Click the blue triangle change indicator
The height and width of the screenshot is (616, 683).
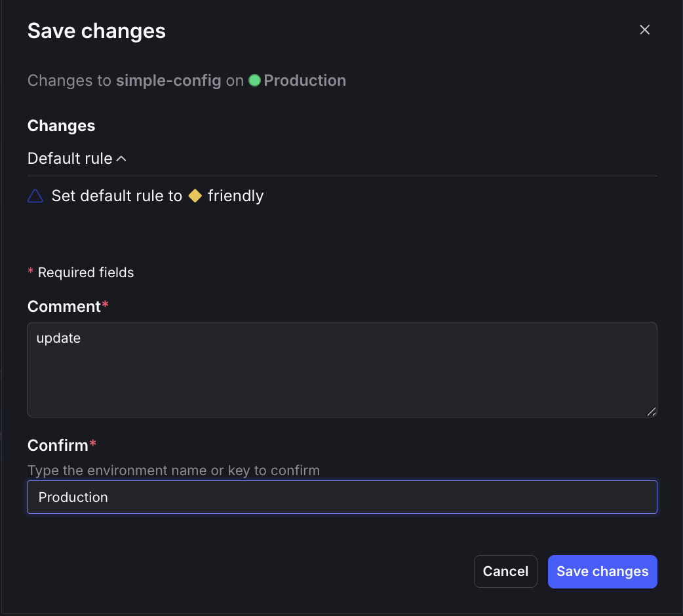tap(34, 196)
